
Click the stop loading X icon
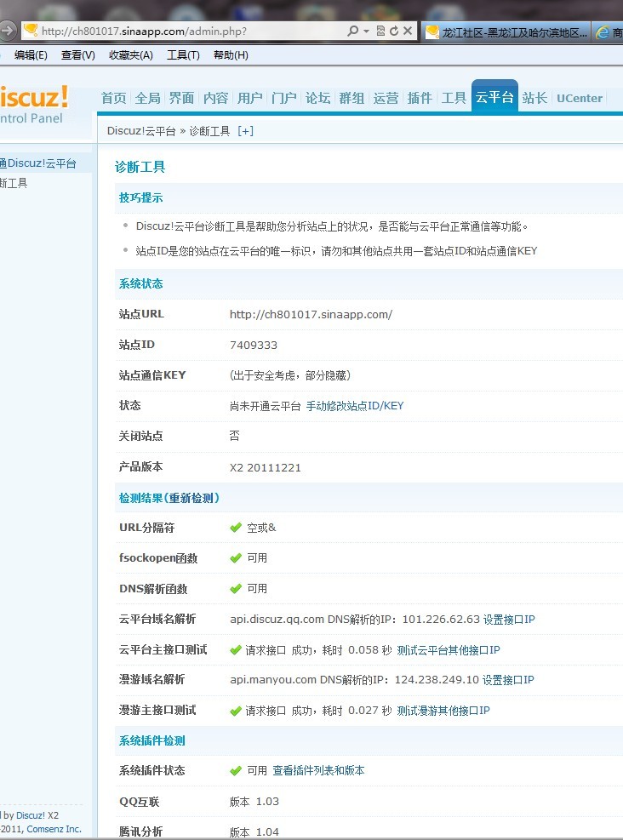(x=408, y=31)
